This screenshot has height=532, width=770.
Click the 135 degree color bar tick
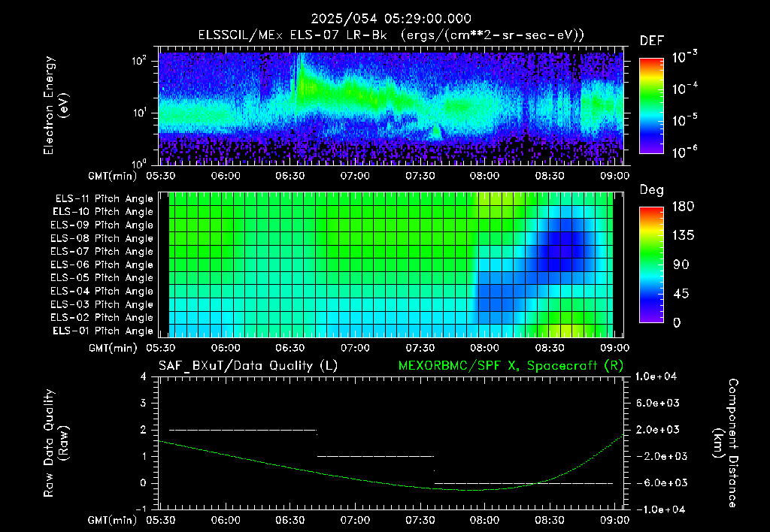683,236
